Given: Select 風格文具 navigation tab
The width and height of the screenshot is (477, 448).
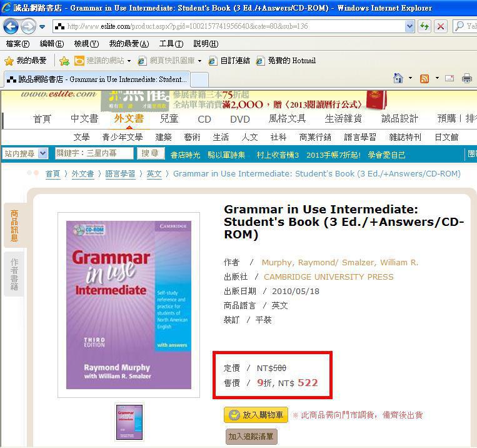Looking at the screenshot, I should pos(287,118).
